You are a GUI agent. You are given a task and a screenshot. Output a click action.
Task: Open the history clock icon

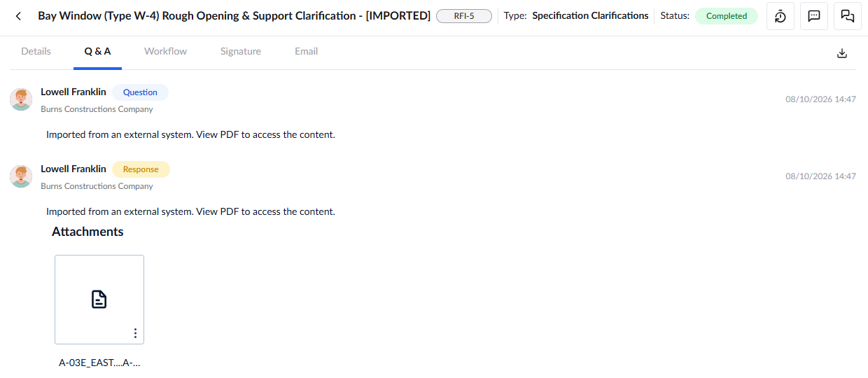click(780, 16)
